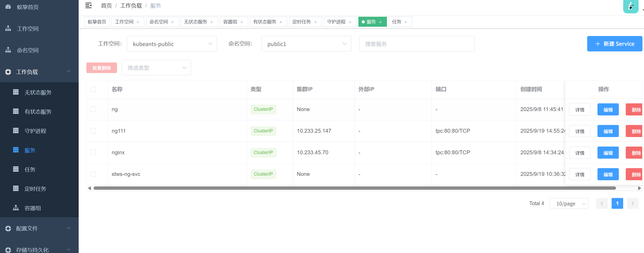Click the table's horizontal scrollbar
644x253 pixels.
355,188
